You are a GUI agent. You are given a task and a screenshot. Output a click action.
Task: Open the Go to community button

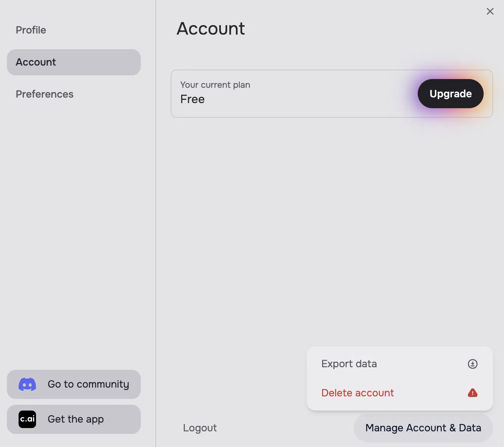click(x=88, y=384)
